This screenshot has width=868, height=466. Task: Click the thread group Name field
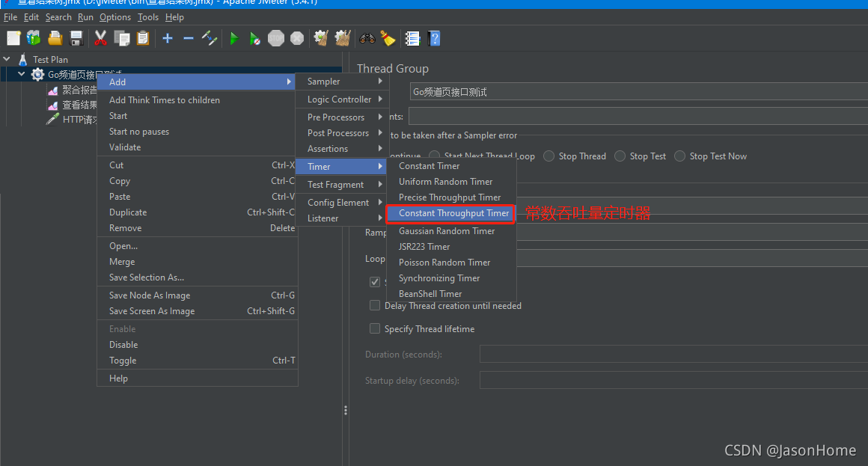[x=639, y=92]
